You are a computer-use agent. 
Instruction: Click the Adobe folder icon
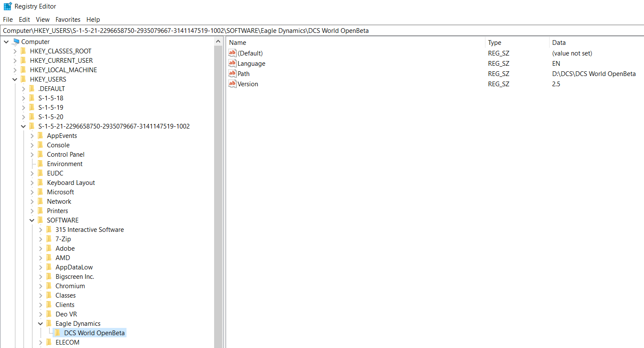pos(49,248)
